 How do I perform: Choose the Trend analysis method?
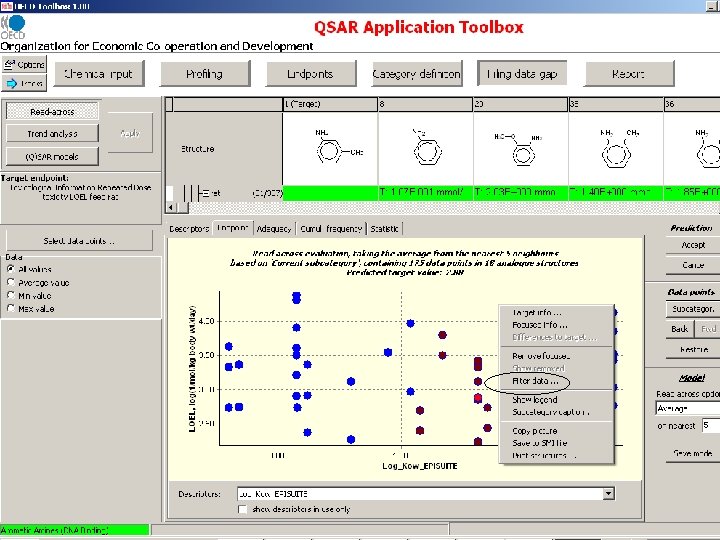coord(52,134)
